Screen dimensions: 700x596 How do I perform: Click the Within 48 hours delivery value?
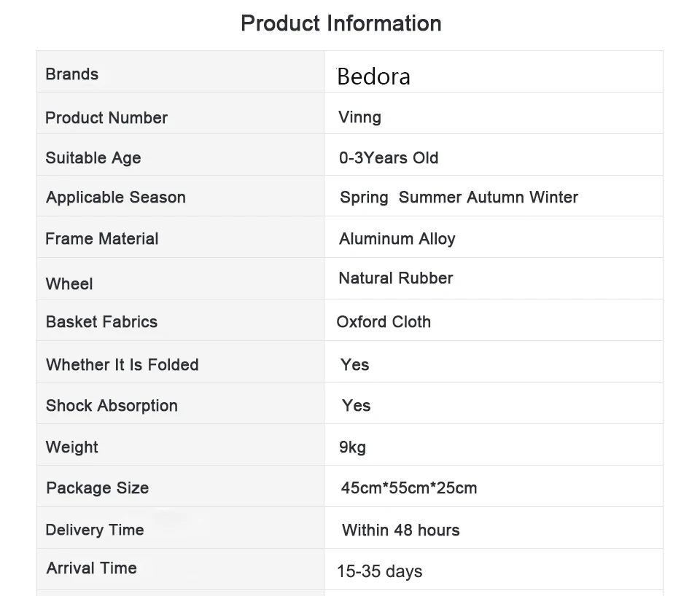click(x=400, y=530)
